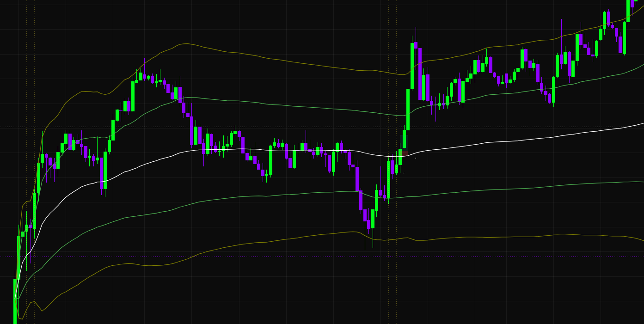Click the tallest green breakout candle
Viewport: 644px width, 324px height.
click(x=412, y=66)
